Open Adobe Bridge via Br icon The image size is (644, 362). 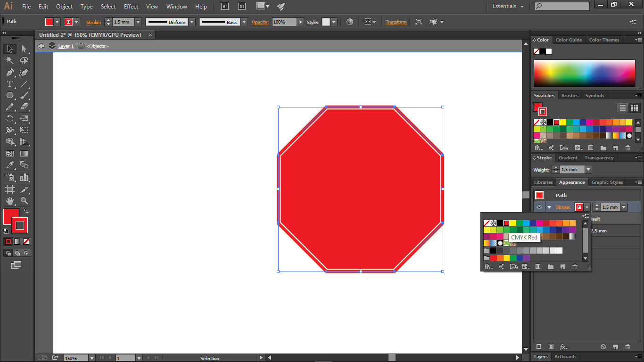[x=225, y=6]
